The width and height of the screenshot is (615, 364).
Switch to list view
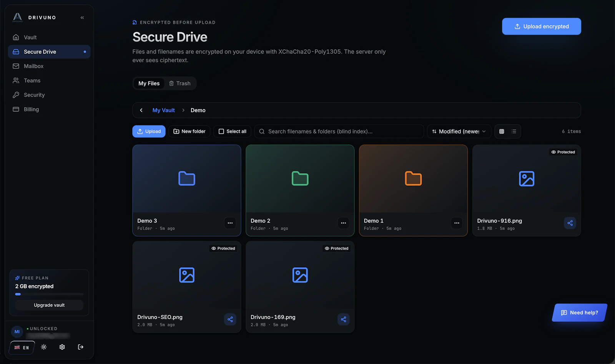[514, 131]
